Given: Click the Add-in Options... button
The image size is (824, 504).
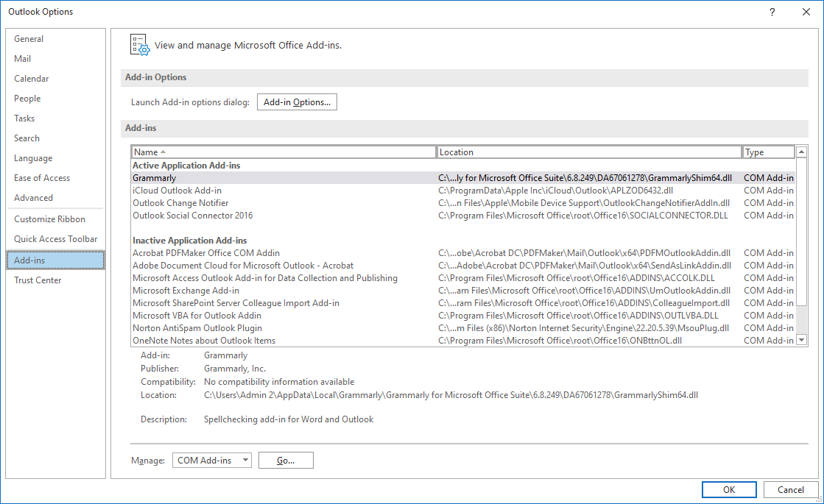Looking at the screenshot, I should pyautogui.click(x=297, y=102).
